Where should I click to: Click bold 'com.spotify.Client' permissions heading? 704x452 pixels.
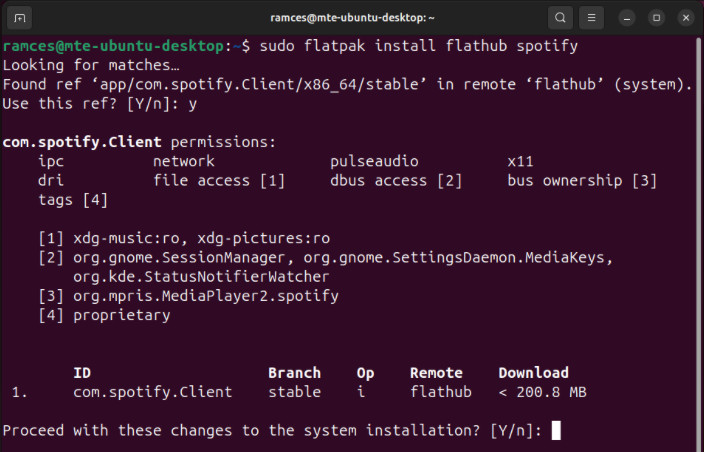tap(82, 142)
